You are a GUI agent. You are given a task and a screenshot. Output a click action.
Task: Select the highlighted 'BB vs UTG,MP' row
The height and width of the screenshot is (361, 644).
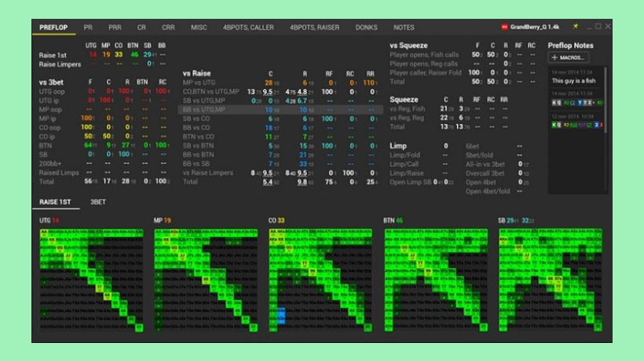point(280,110)
